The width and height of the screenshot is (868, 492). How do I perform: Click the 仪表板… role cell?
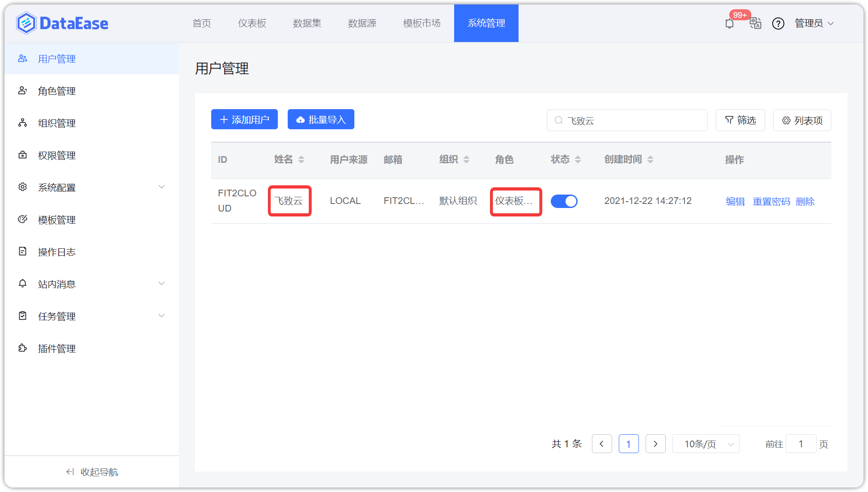[x=514, y=201]
